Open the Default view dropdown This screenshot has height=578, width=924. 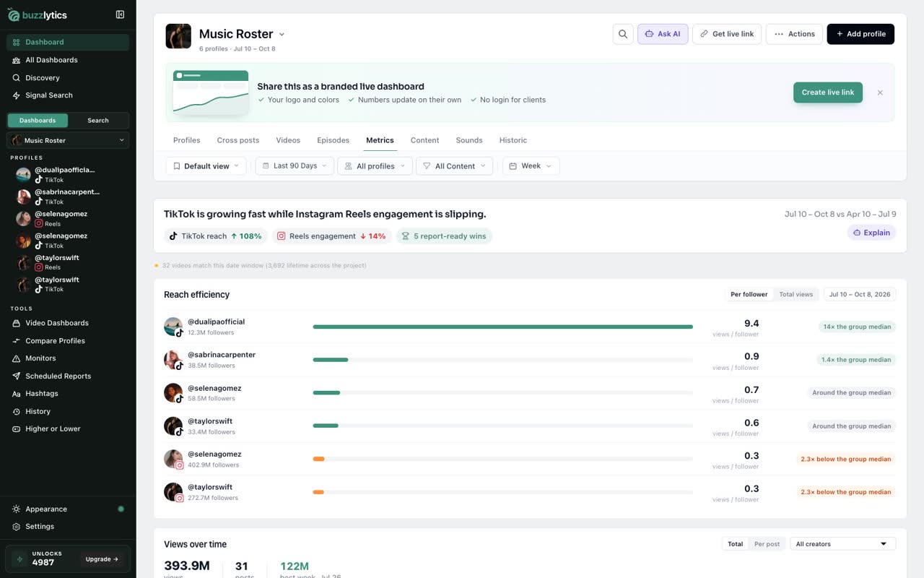point(206,166)
